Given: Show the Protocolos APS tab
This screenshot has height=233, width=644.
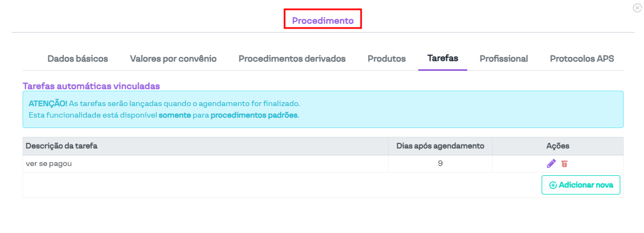Looking at the screenshot, I should pos(582,59).
